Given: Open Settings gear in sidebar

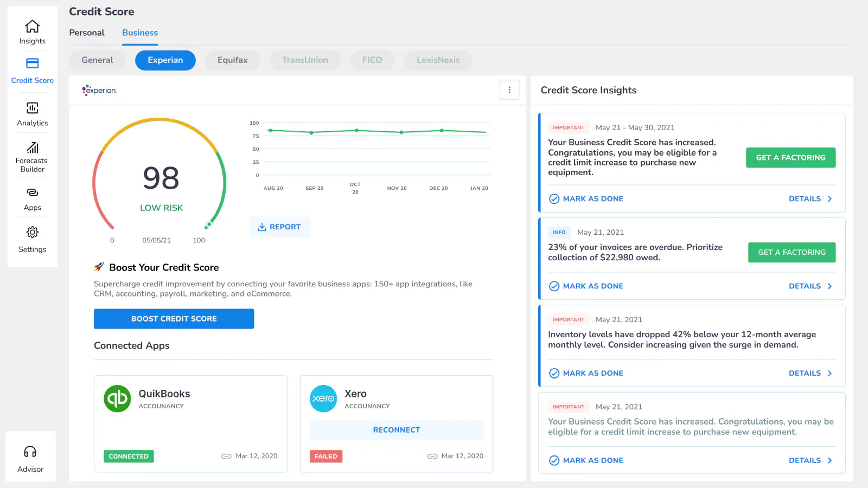Looking at the screenshot, I should (x=33, y=232).
